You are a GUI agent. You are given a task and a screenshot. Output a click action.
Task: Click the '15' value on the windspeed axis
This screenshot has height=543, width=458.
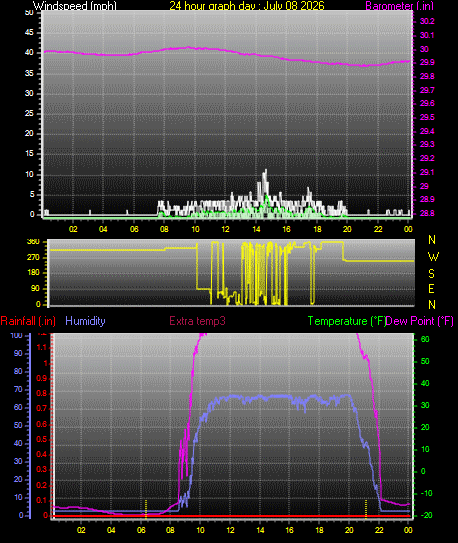click(29, 154)
